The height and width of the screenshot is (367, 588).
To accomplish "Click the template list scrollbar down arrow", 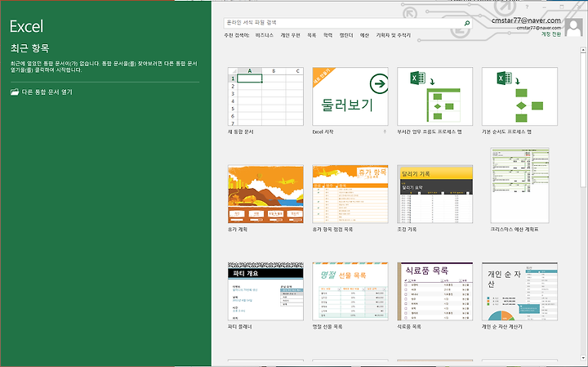I will pyautogui.click(x=583, y=358).
